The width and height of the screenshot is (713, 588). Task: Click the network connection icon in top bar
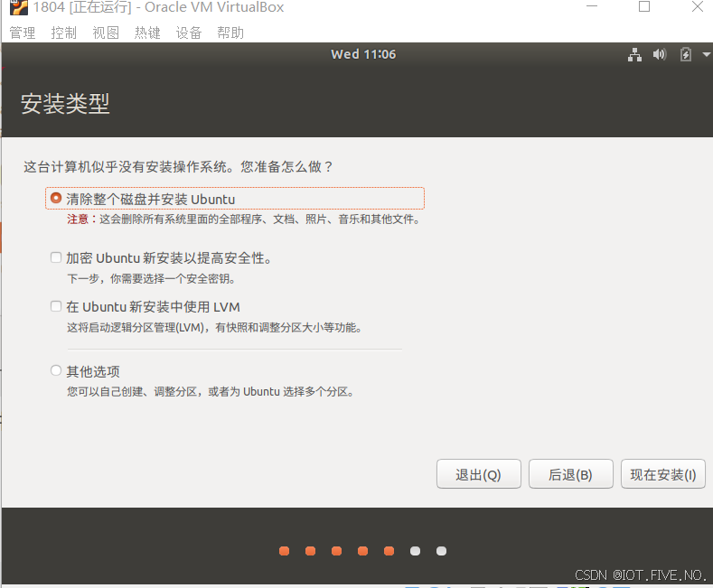(x=634, y=54)
